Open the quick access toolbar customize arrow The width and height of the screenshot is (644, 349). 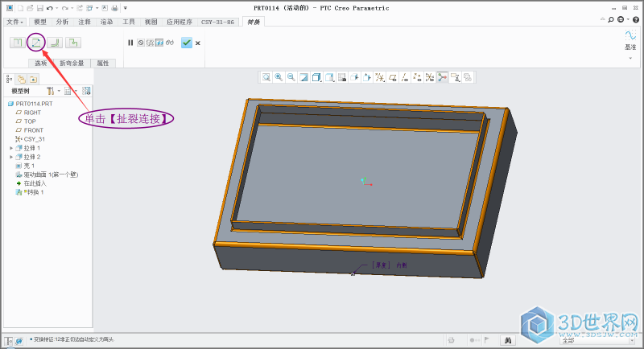coord(126,8)
